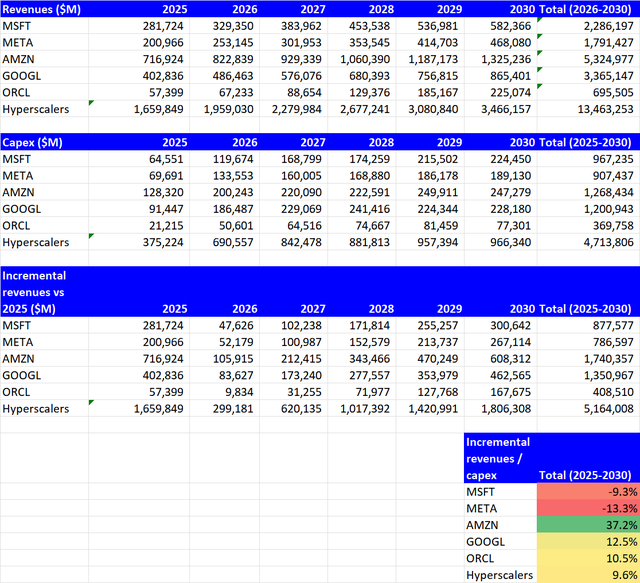Select AMZN 2025 capex 128,320
Image resolution: width=640 pixels, height=583 pixels.
point(139,192)
